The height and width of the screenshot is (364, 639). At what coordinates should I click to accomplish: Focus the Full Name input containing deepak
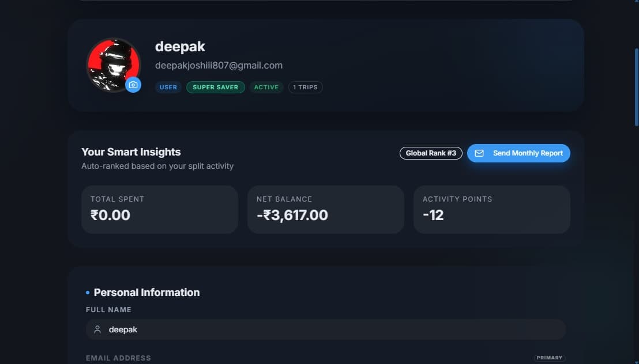click(326, 329)
